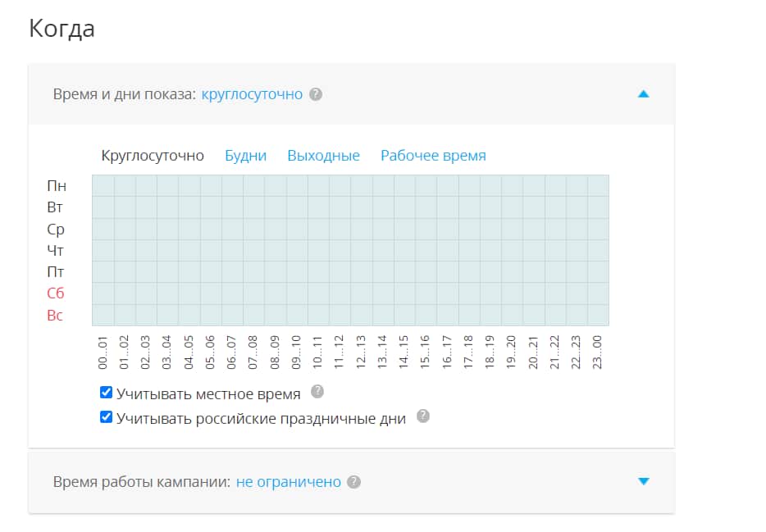Click the Пт row label

pos(55,272)
